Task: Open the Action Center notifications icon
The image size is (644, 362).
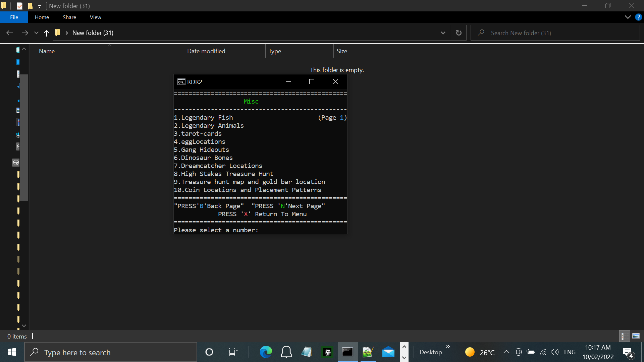Action: point(628,352)
